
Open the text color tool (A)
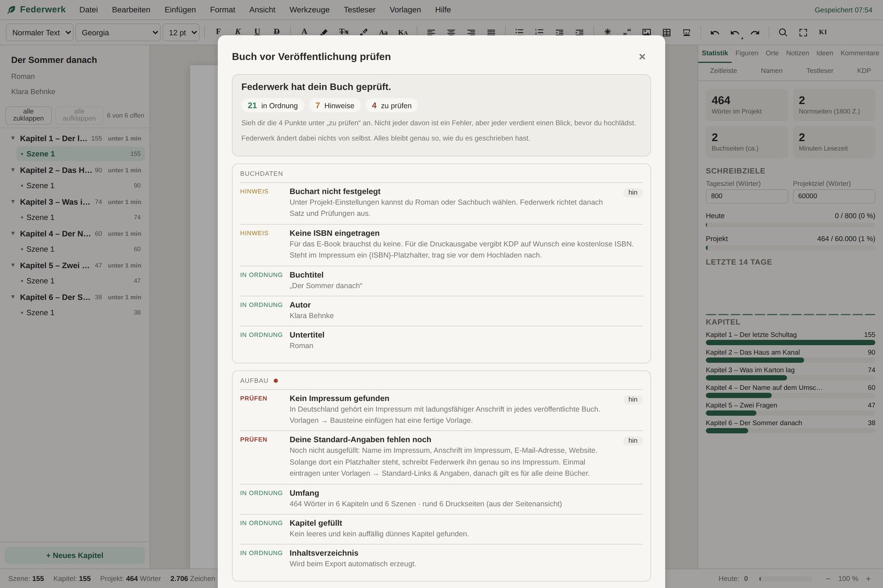(304, 32)
